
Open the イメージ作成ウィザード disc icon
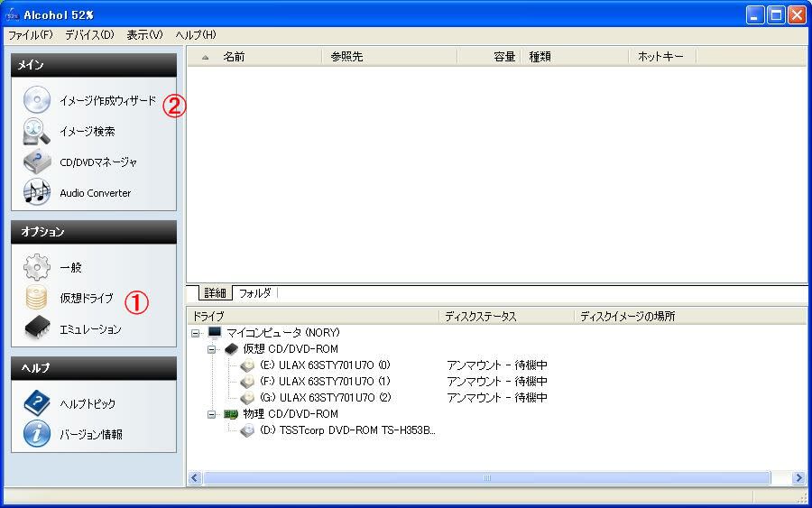pos(37,100)
